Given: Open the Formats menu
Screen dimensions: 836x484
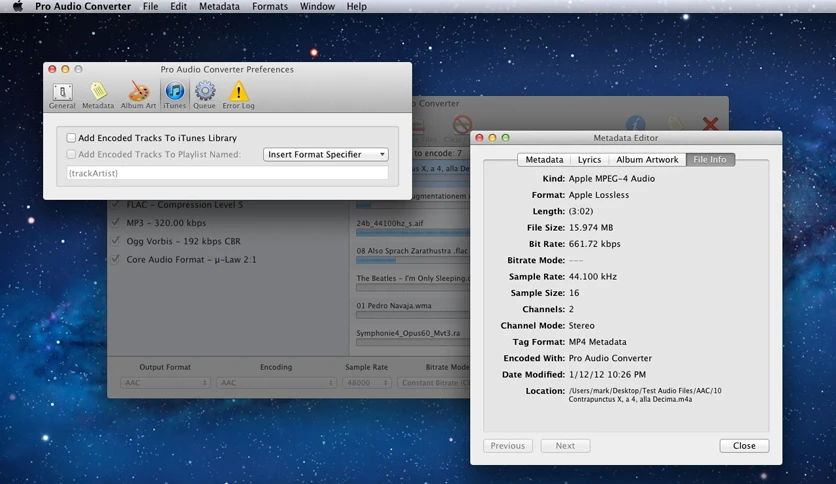Looking at the screenshot, I should 270,6.
